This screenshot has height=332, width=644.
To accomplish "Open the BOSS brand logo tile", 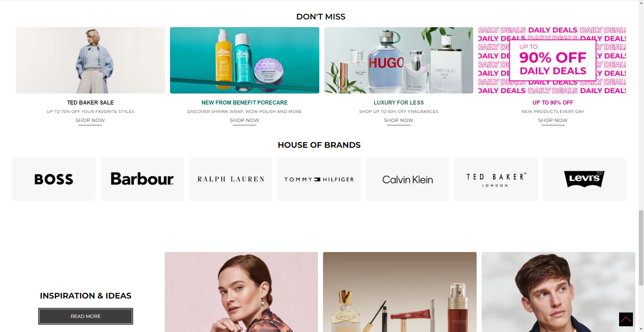I will (54, 179).
